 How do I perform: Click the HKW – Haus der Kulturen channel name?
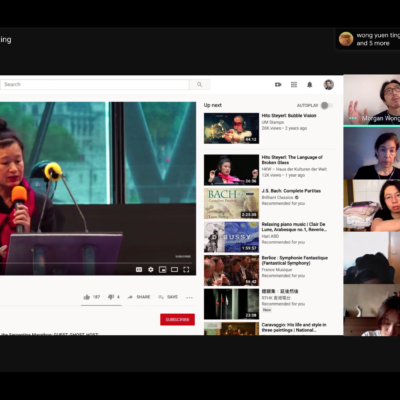point(294,169)
